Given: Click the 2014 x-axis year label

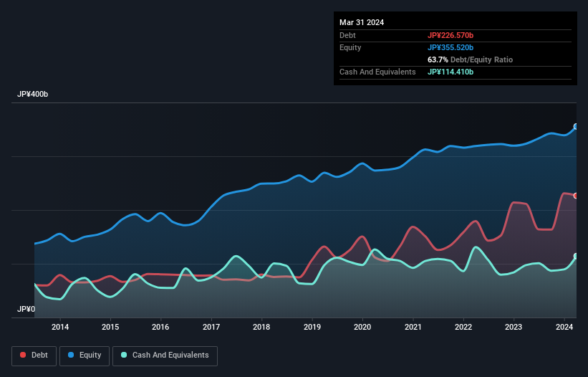Looking at the screenshot, I should pyautogui.click(x=60, y=328).
